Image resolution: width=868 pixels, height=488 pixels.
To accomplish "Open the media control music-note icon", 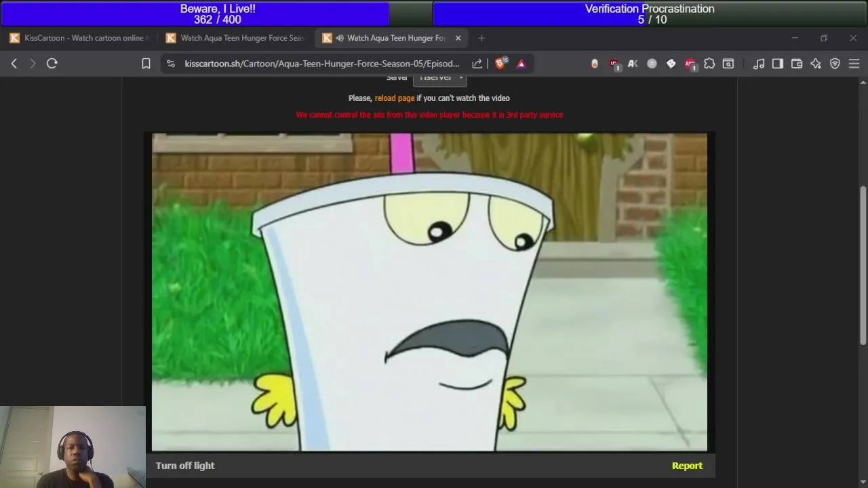I will tap(759, 64).
